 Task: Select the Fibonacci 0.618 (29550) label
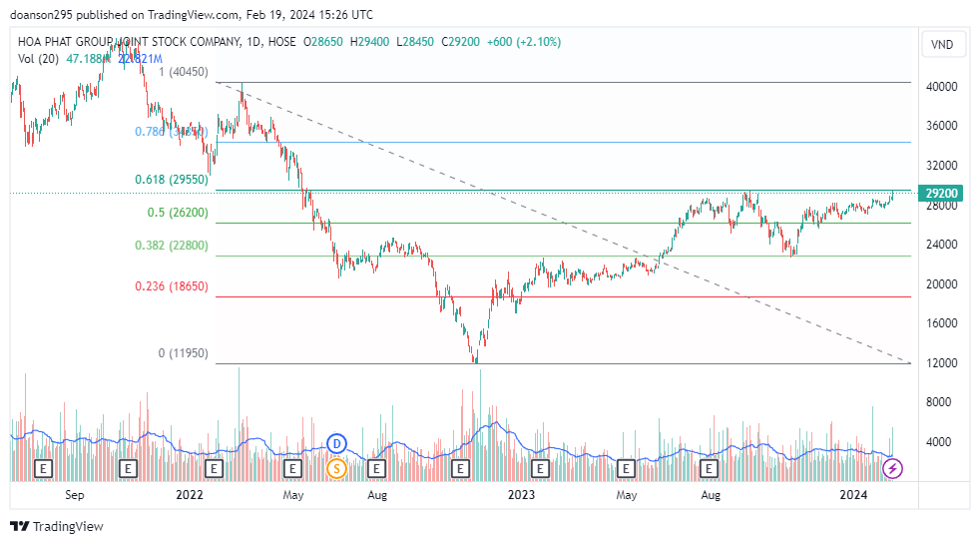click(172, 180)
